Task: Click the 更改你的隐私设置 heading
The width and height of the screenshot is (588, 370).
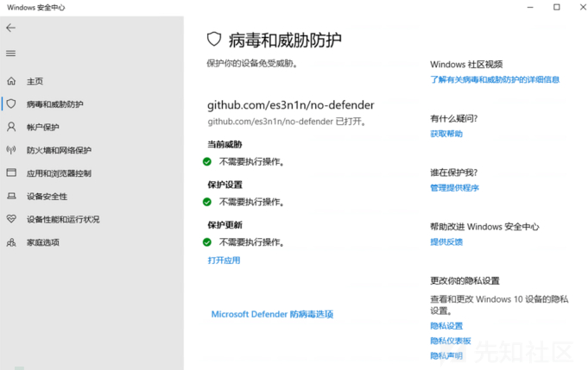Action: click(465, 281)
